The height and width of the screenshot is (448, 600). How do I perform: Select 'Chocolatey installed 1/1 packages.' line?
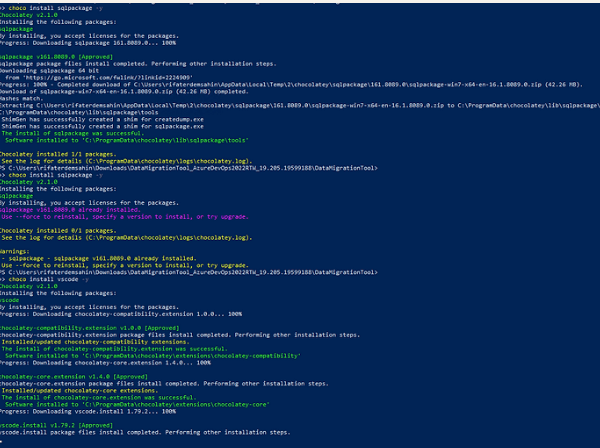coord(58,154)
